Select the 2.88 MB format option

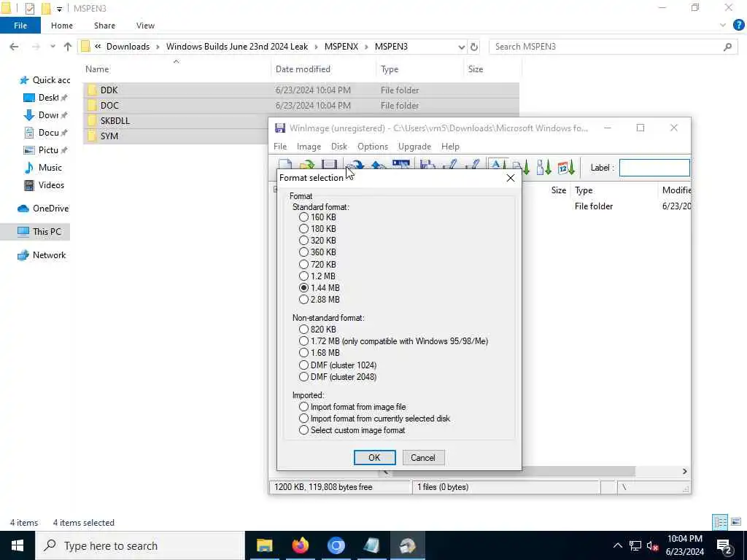320,300
